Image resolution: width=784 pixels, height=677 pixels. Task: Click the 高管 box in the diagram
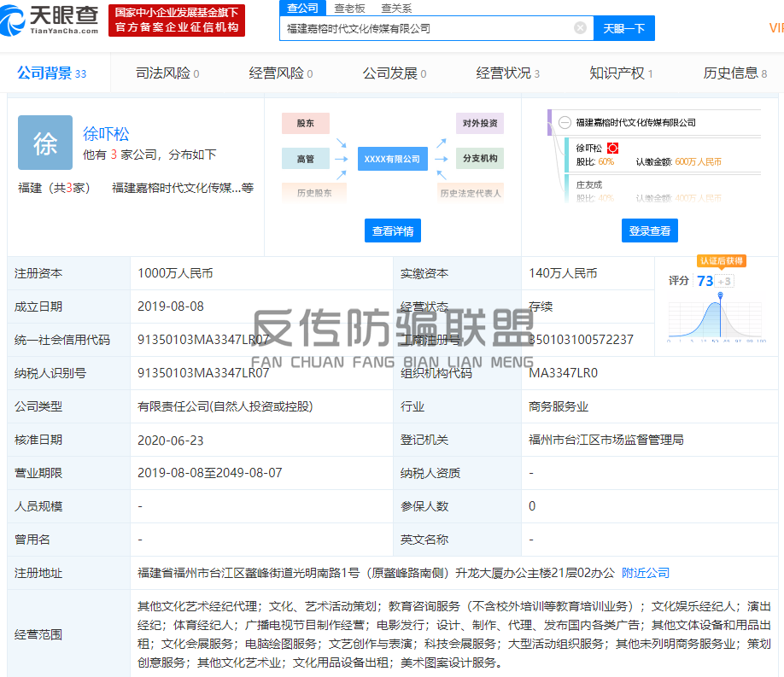[x=305, y=159]
